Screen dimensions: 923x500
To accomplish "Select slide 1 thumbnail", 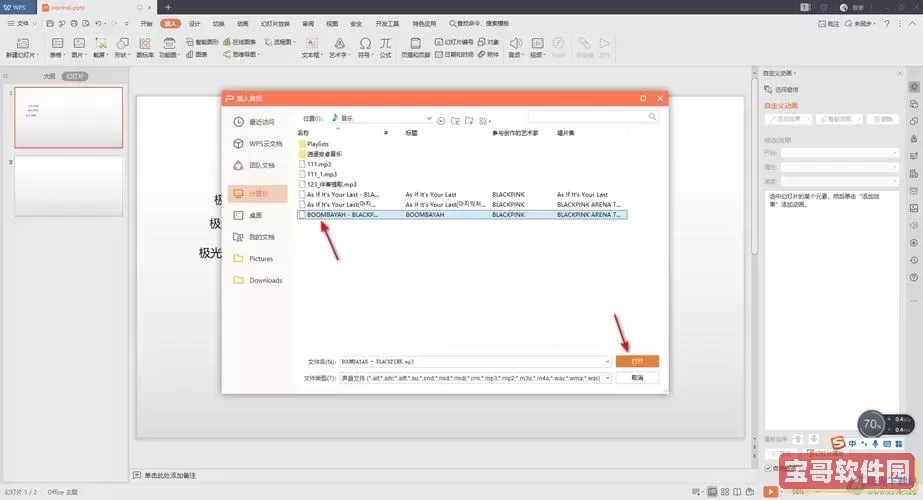I will [68, 117].
